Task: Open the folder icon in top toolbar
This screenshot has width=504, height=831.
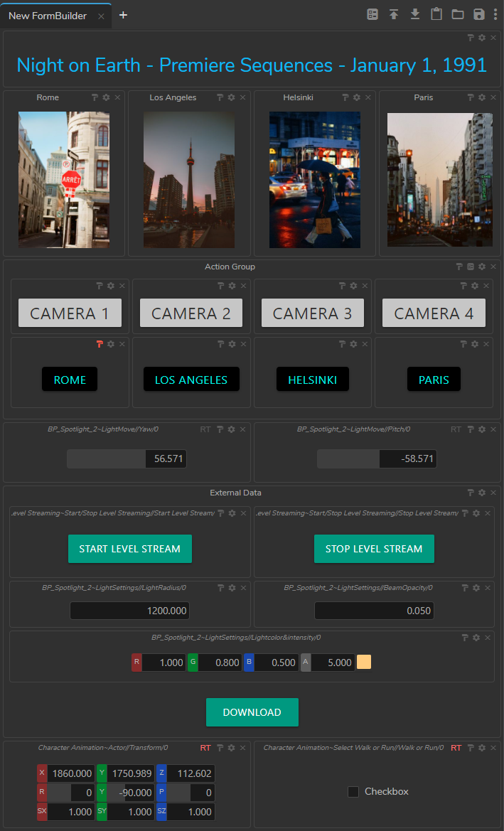Action: click(x=458, y=14)
